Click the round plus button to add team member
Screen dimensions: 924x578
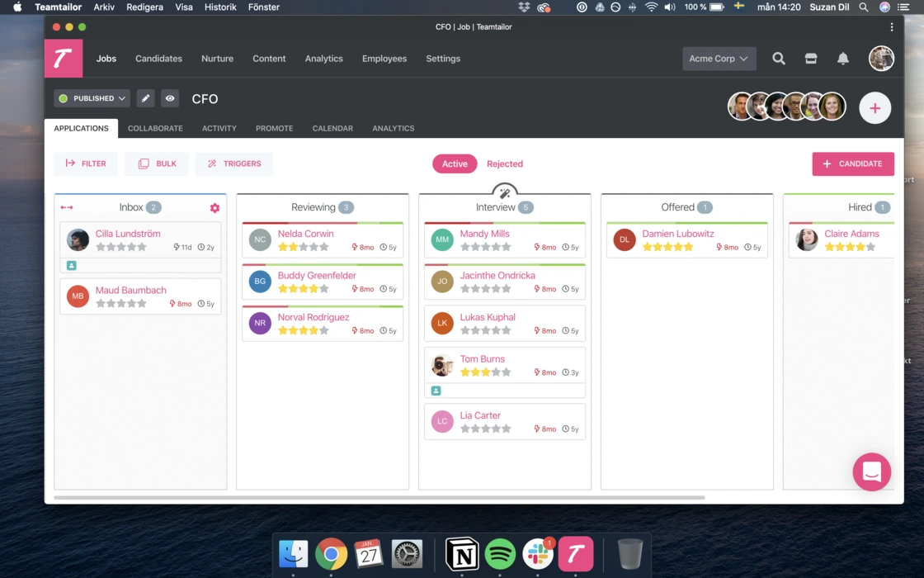874,108
